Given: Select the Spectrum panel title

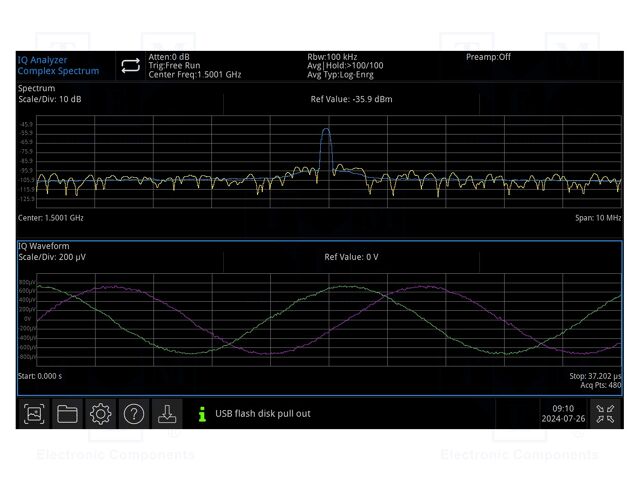Looking at the screenshot, I should pos(36,89).
